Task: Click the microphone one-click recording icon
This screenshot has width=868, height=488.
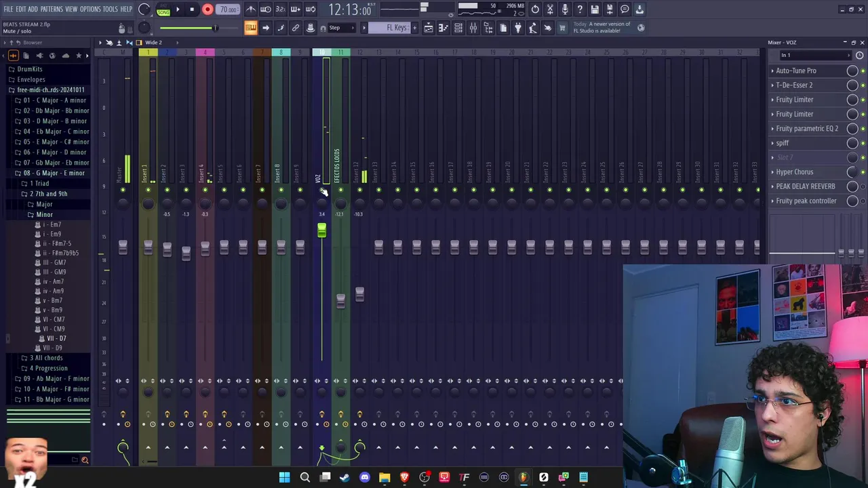Action: click(x=565, y=9)
